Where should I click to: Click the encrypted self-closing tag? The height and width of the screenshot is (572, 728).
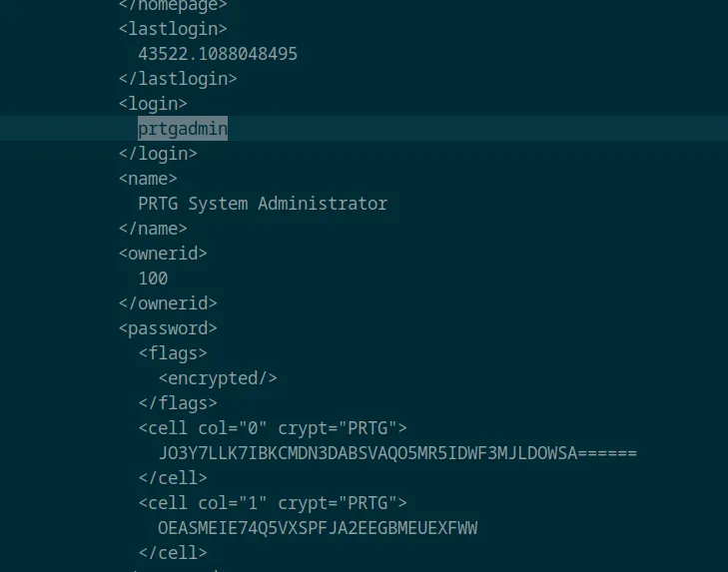[218, 378]
